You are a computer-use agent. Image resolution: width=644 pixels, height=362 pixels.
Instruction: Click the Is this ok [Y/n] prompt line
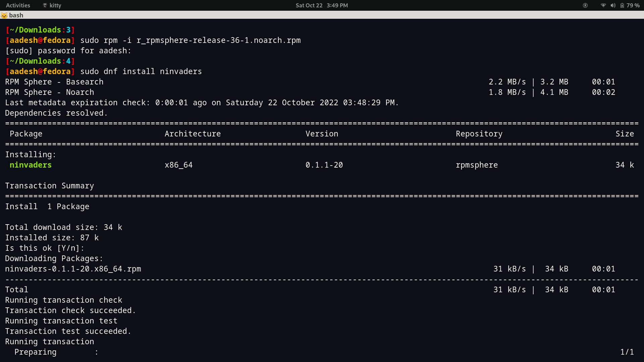(x=44, y=248)
